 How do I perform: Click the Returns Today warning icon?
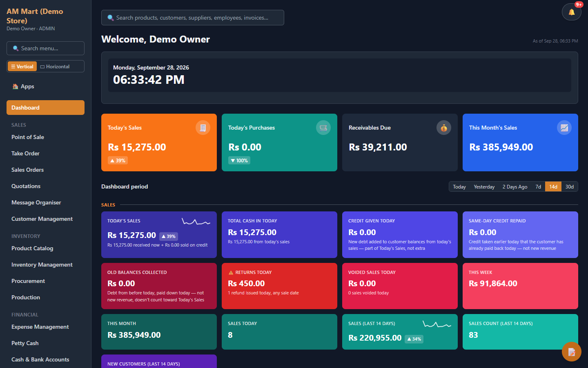point(231,272)
